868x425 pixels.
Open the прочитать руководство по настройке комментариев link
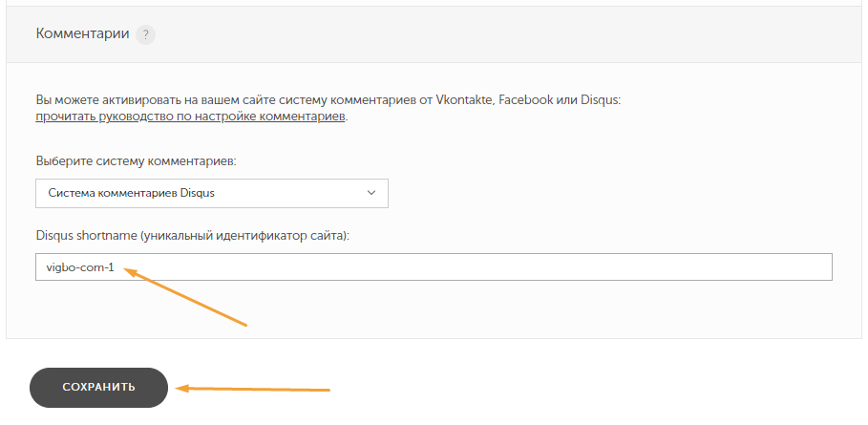pos(190,117)
